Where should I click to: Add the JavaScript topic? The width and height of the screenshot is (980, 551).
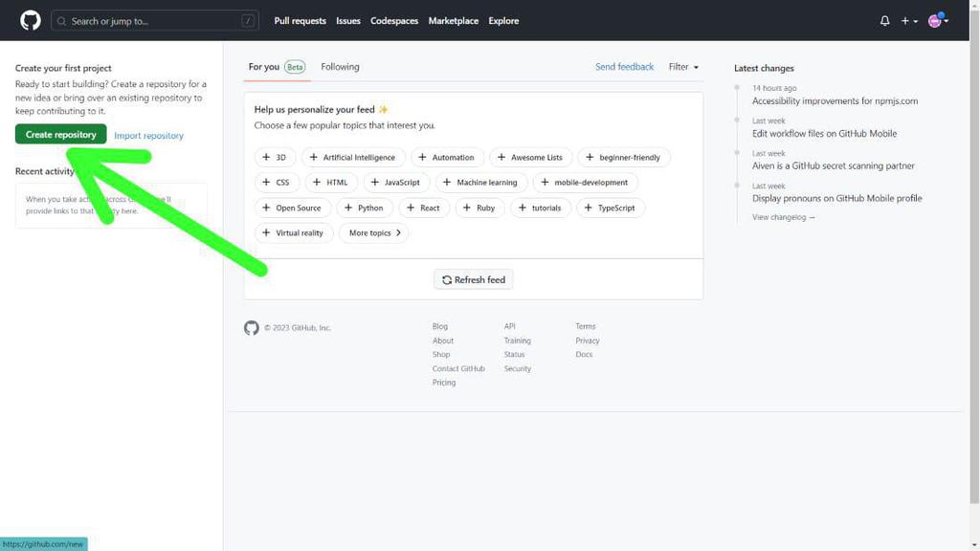coord(396,183)
